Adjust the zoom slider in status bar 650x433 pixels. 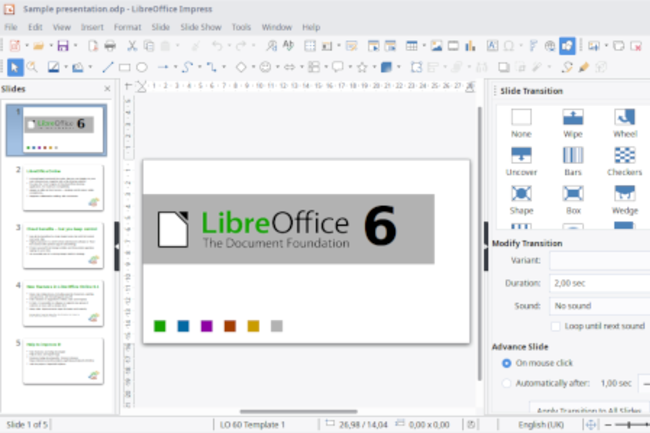tap(628, 425)
